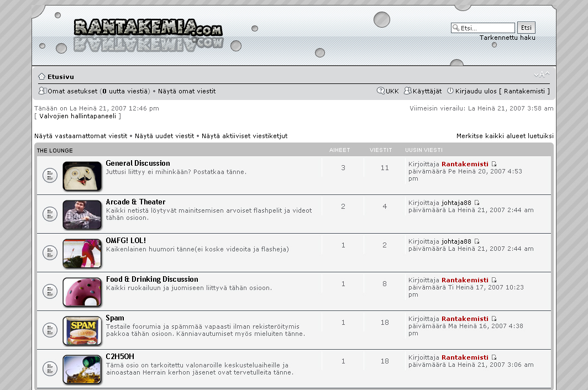This screenshot has width=588, height=390.
Task: Open the Spam can forum image
Action: [x=82, y=330]
